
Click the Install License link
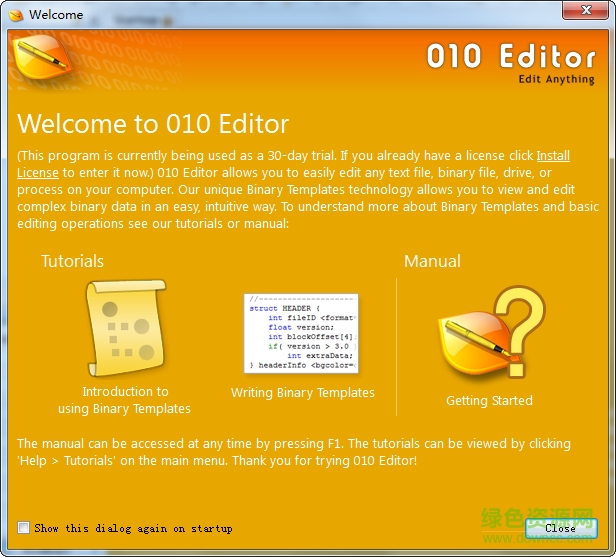[x=553, y=156]
